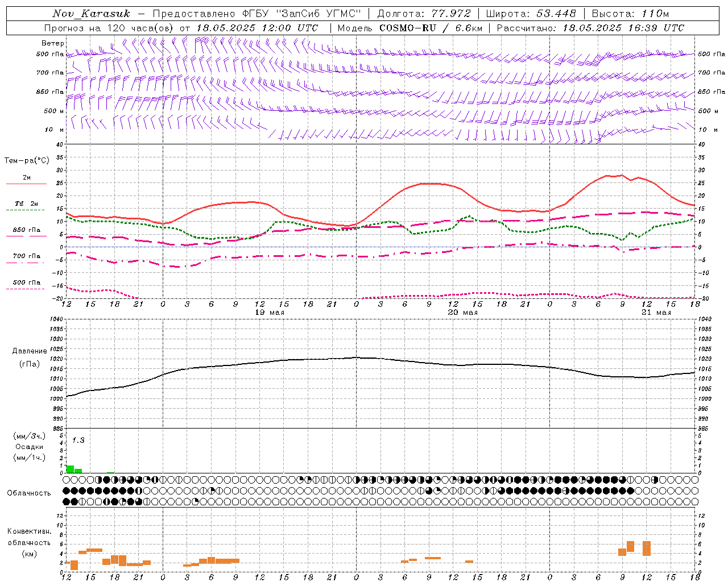The image size is (728, 582).
Task: Click the Конвективн. convective cloud label
Action: pos(29,531)
